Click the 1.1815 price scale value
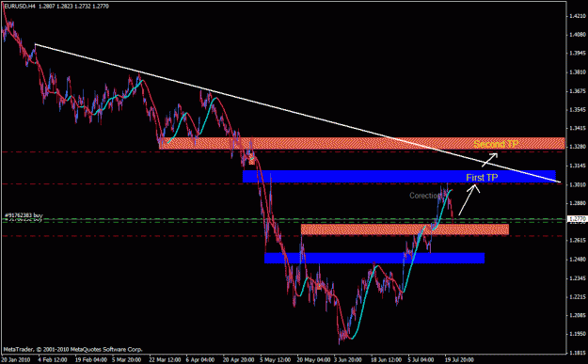 (x=578, y=353)
